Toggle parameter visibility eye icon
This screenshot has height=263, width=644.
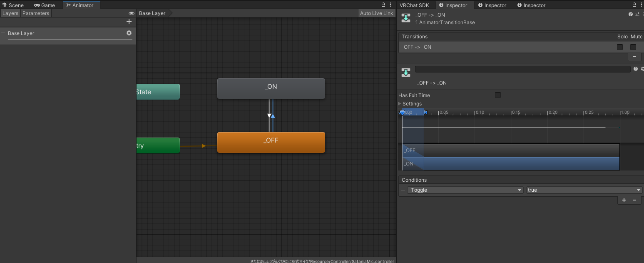[132, 13]
